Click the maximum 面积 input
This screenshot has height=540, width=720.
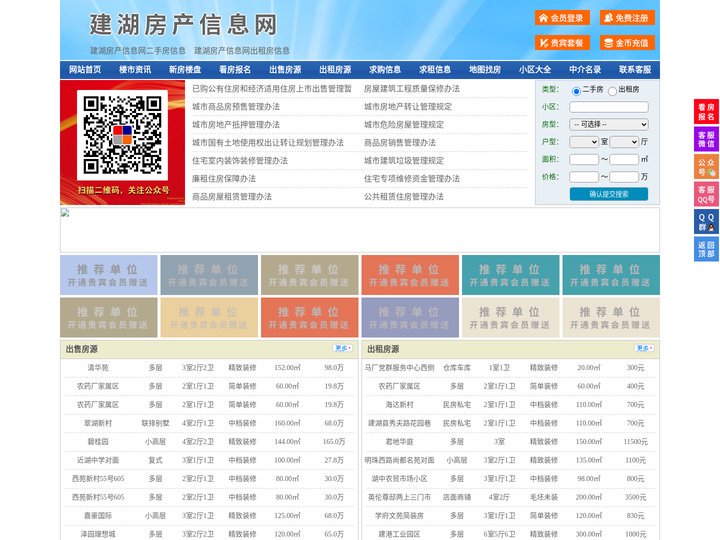[x=624, y=159]
